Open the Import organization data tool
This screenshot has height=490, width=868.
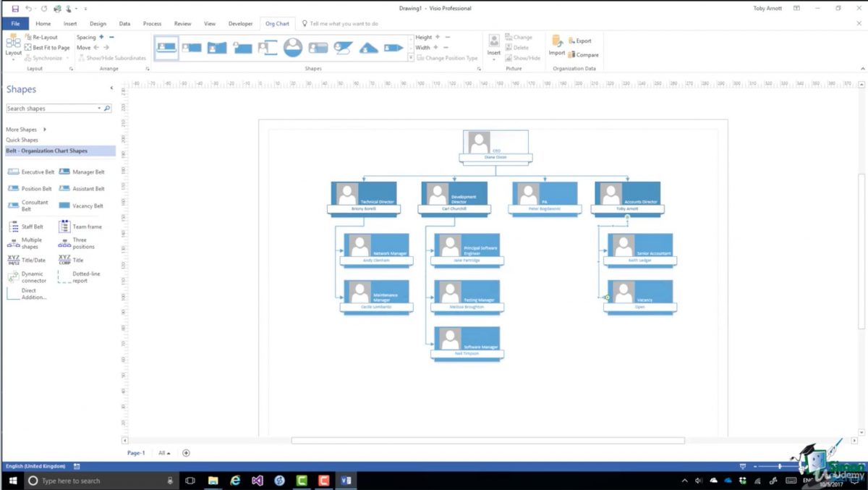click(x=556, y=47)
